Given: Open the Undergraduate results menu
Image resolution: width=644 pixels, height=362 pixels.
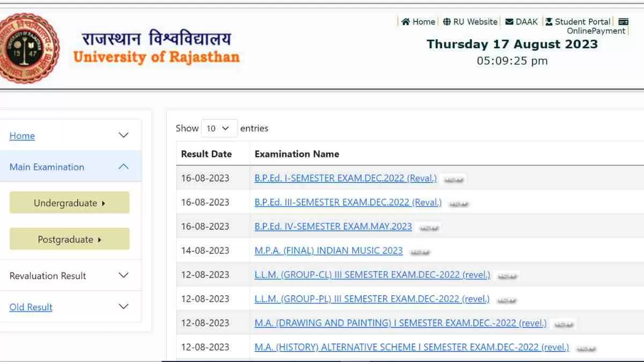Looking at the screenshot, I should pyautogui.click(x=69, y=203).
